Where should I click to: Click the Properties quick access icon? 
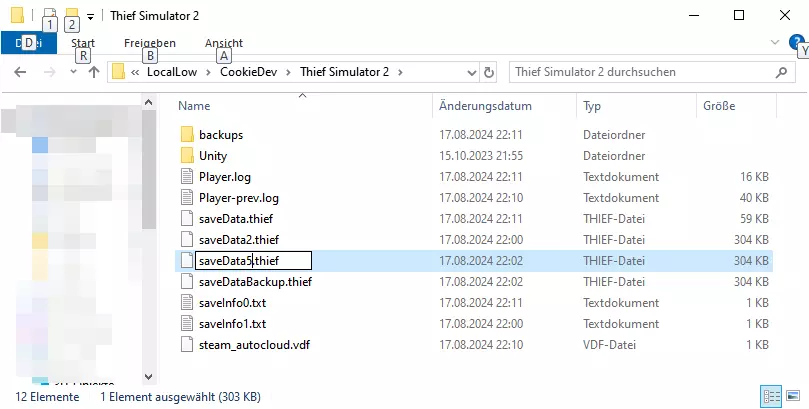(50, 15)
